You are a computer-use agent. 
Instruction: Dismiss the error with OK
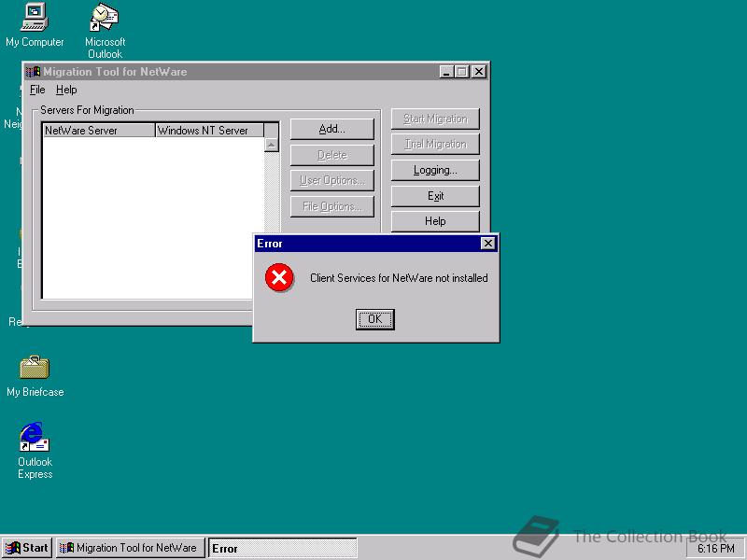tap(375, 319)
